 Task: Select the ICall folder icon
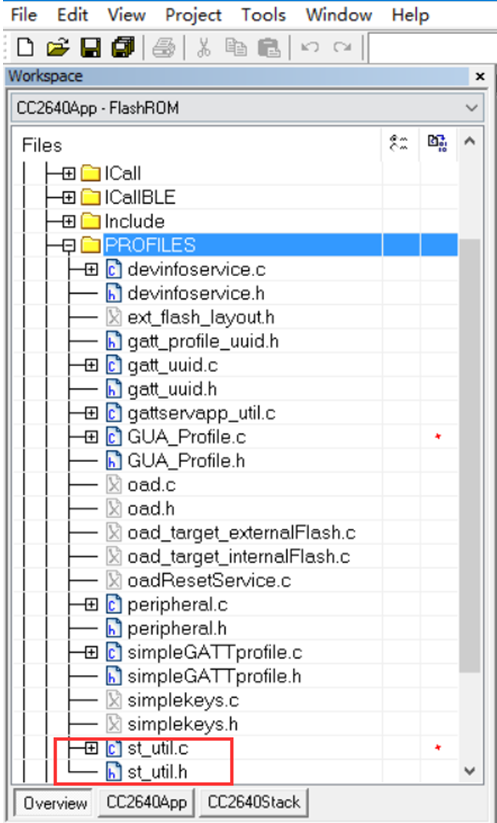click(x=91, y=173)
